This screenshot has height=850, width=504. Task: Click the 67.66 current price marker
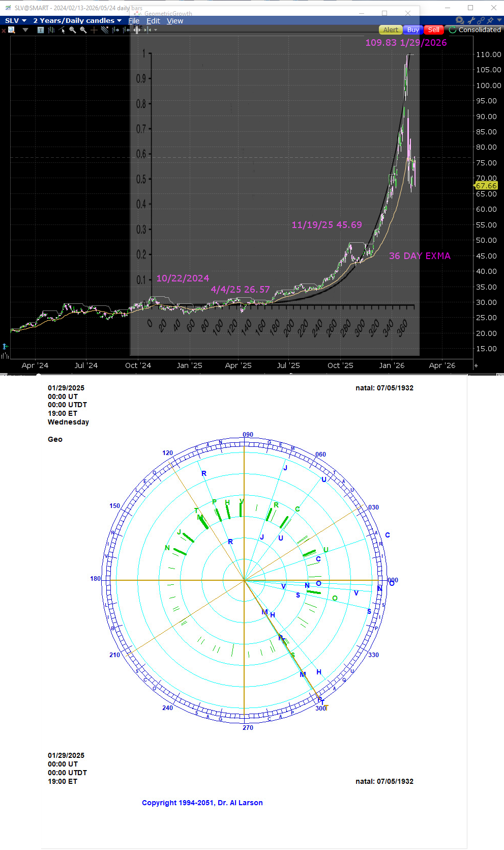[x=486, y=186]
